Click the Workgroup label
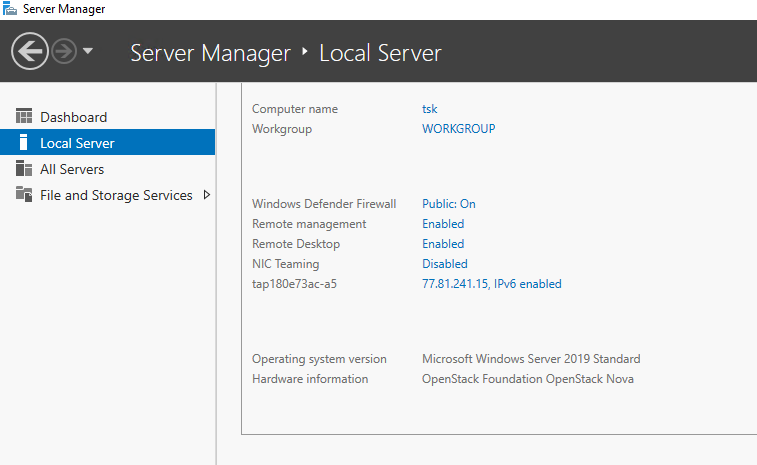 [x=282, y=129]
